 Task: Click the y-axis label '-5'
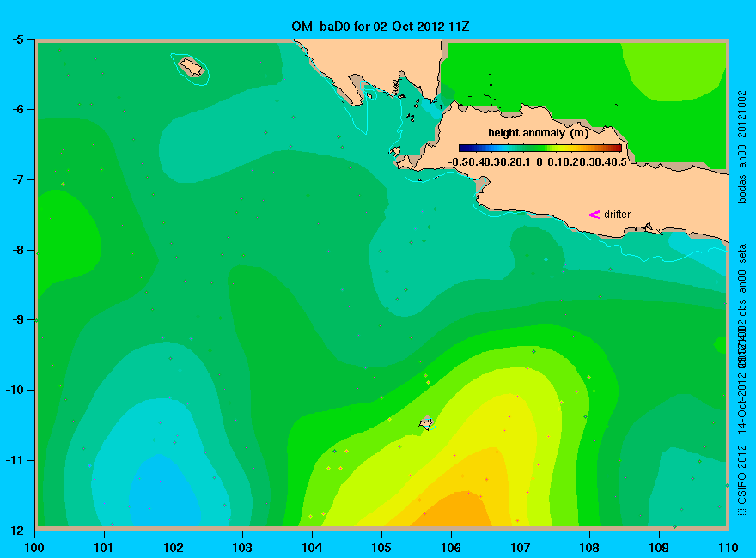point(17,39)
